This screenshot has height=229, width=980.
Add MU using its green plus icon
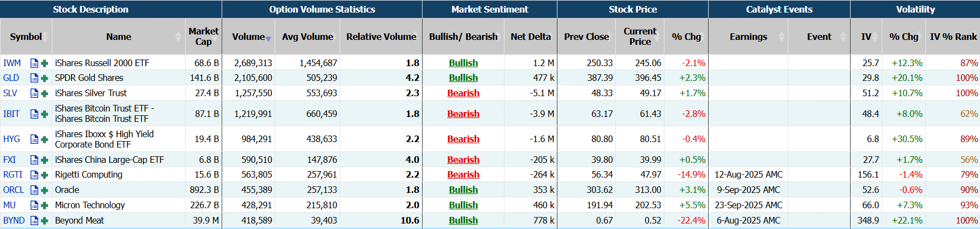[x=45, y=205]
